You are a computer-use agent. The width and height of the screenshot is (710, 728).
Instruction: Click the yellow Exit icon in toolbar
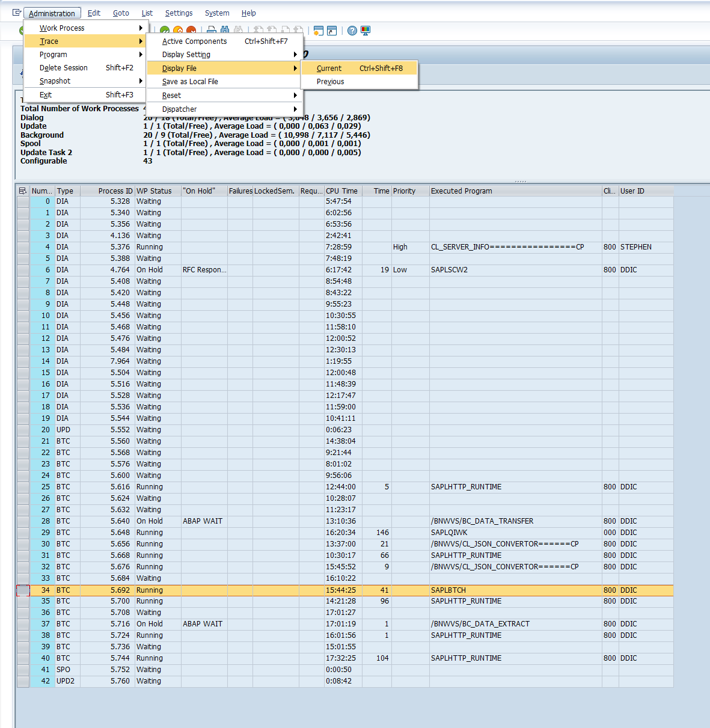(x=178, y=31)
